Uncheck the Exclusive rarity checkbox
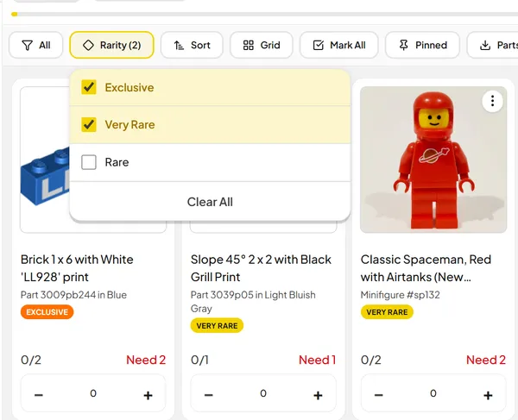The image size is (518, 420). click(x=89, y=87)
